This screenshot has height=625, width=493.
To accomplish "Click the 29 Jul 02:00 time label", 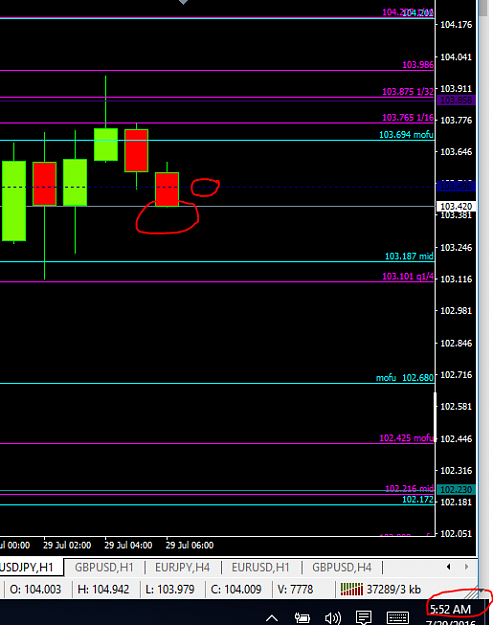I will click(x=67, y=545).
